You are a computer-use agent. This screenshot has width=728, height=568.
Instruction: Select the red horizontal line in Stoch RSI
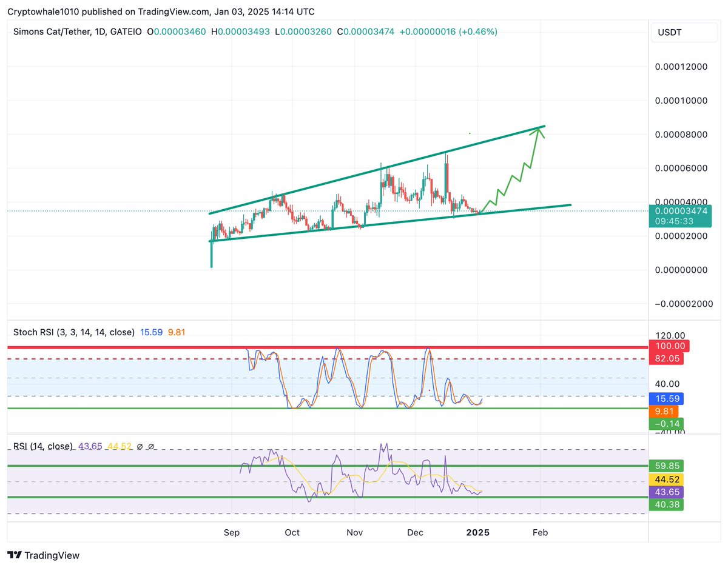pyautogui.click(x=328, y=347)
